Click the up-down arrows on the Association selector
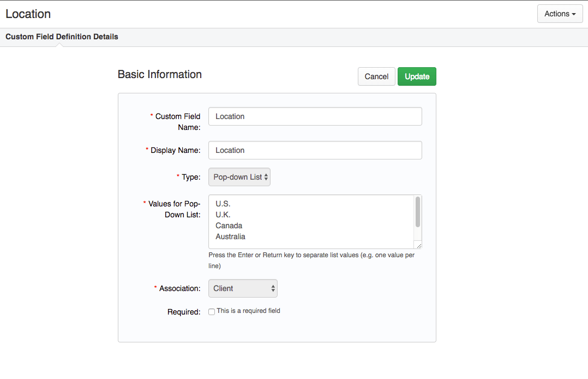The image size is (588, 379). 272,288
